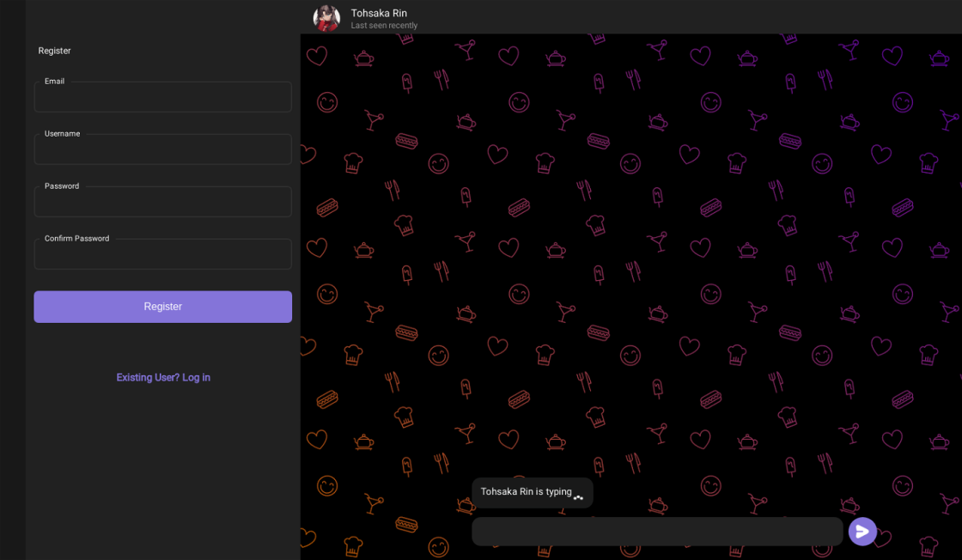The width and height of the screenshot is (962, 560).
Task: Click the Username field label
Action: pos(62,134)
